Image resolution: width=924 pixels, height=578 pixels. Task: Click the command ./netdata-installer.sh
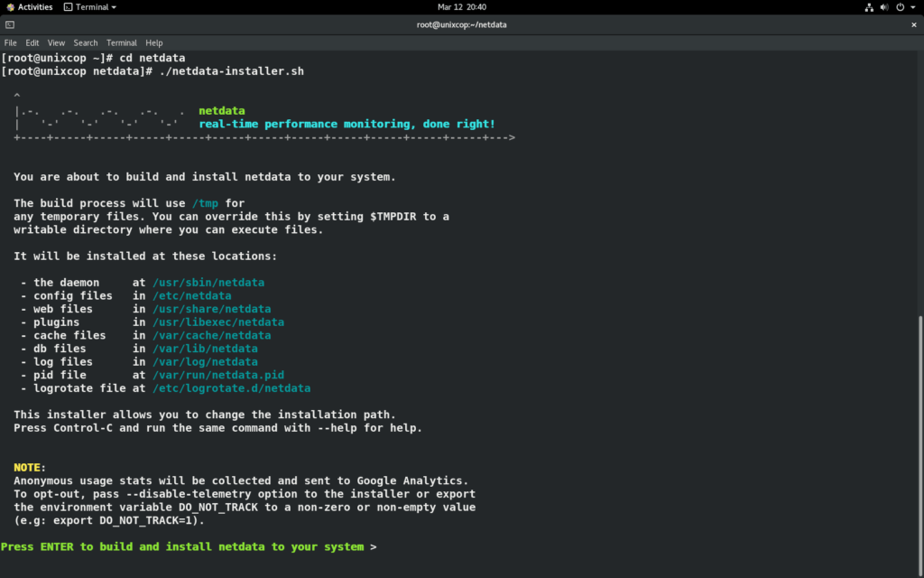[x=232, y=70]
